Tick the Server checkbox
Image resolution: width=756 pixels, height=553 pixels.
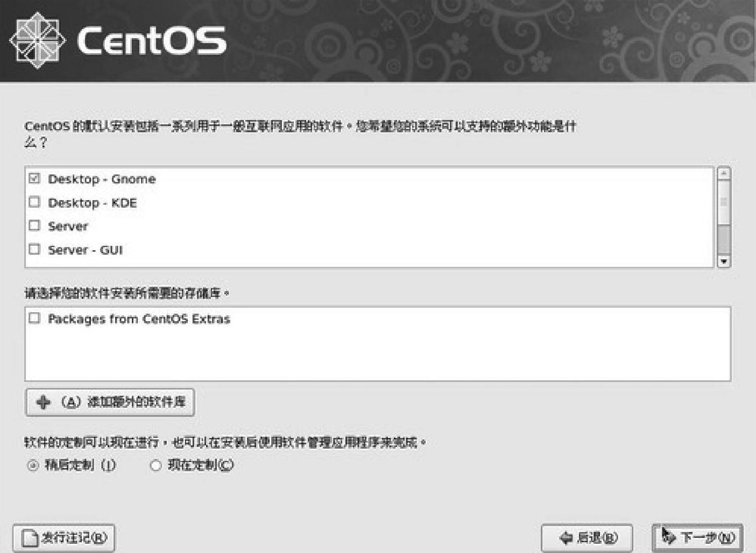pyautogui.click(x=34, y=225)
